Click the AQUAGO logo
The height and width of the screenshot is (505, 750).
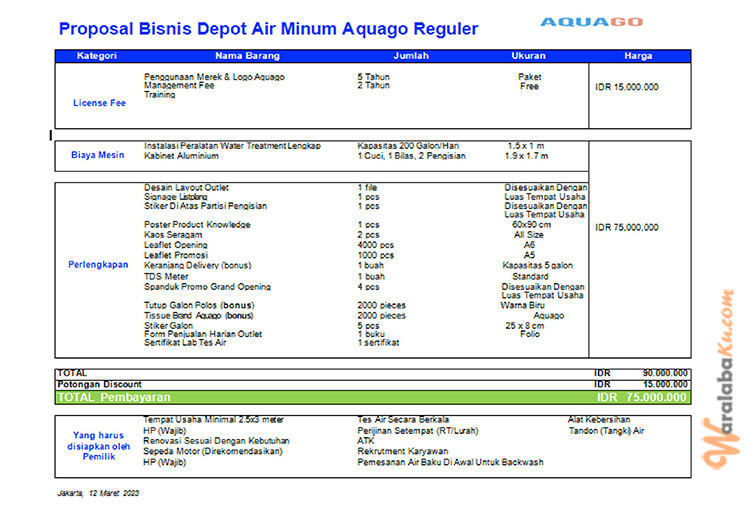(591, 22)
